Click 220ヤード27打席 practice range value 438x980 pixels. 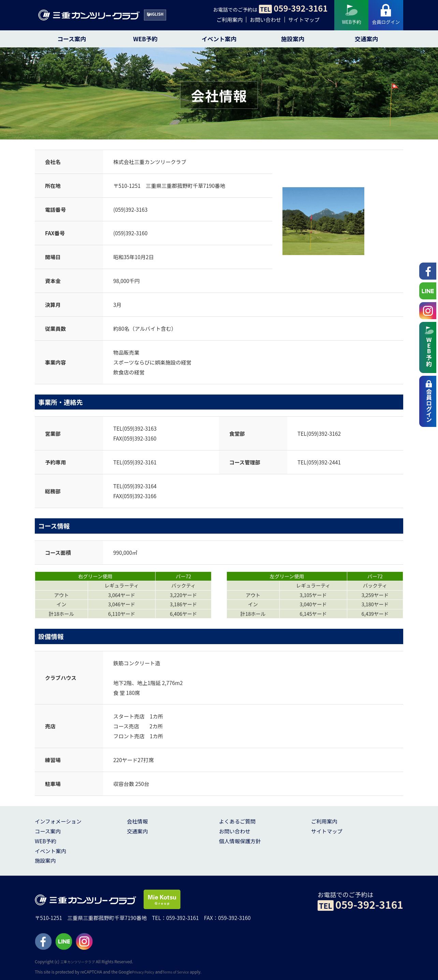click(x=134, y=760)
